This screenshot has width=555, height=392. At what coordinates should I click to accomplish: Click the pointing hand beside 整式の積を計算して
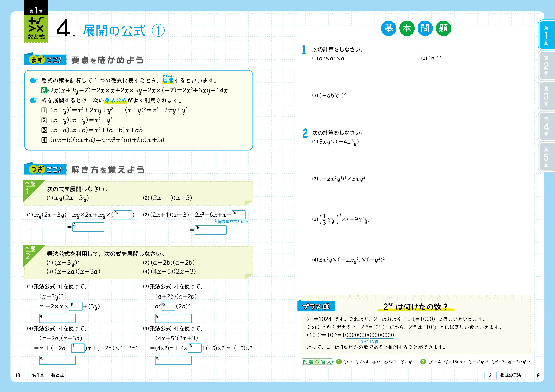[34, 80]
